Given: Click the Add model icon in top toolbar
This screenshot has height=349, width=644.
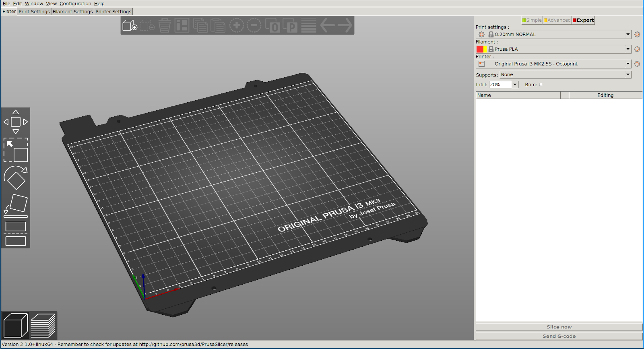Looking at the screenshot, I should [x=130, y=25].
